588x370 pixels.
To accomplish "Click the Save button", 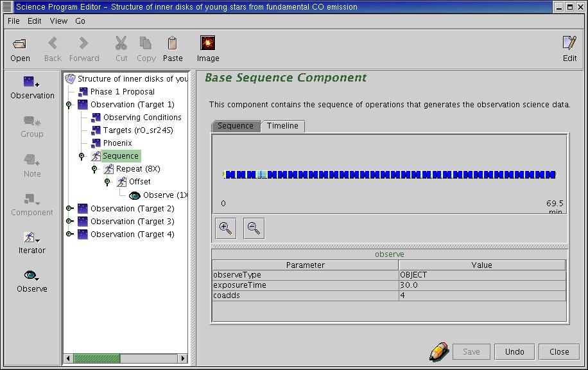I will tap(471, 351).
